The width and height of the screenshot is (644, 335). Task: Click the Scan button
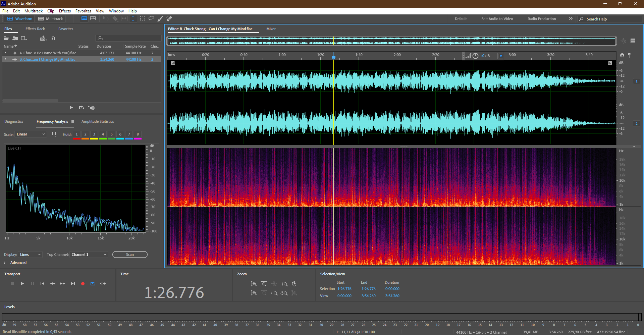pos(130,255)
